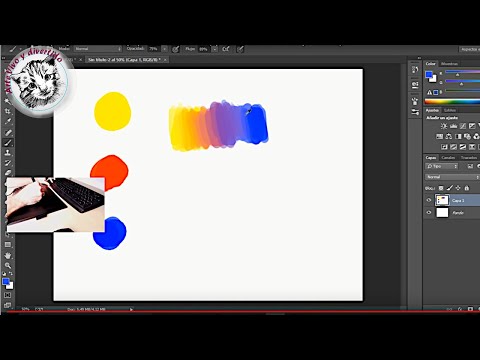Reset default foreground and background colors
Viewport: 480px width, 360px height.
point(4,274)
